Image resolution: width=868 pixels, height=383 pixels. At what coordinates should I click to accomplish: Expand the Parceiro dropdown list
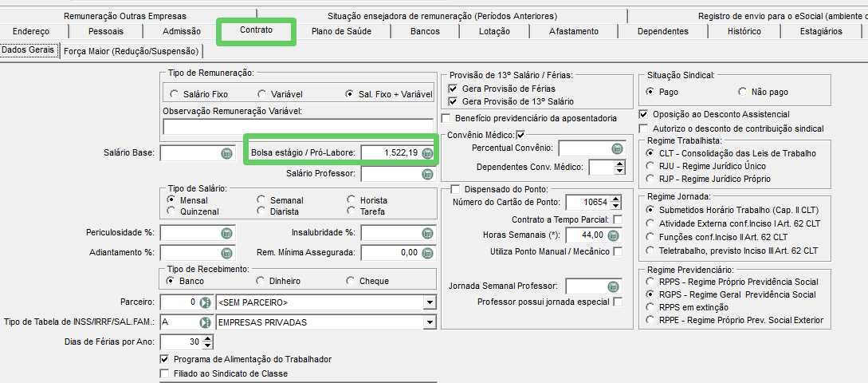pyautogui.click(x=429, y=302)
